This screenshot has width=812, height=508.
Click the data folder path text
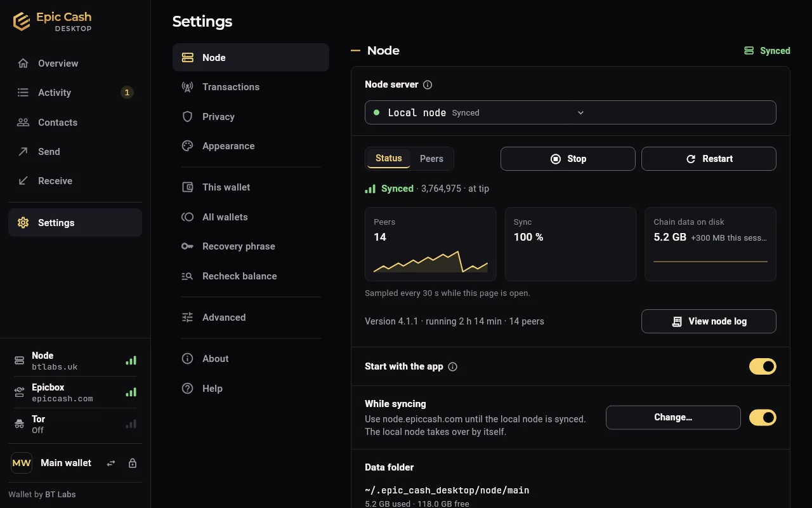coord(447,490)
